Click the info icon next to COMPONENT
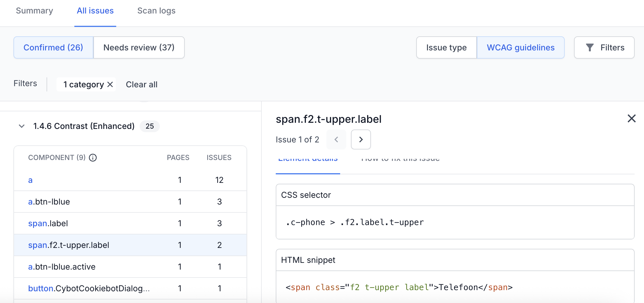 [x=93, y=158]
